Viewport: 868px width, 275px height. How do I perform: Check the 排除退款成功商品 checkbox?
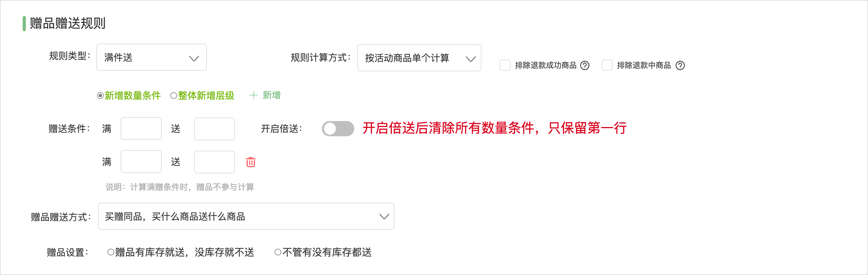tap(505, 65)
